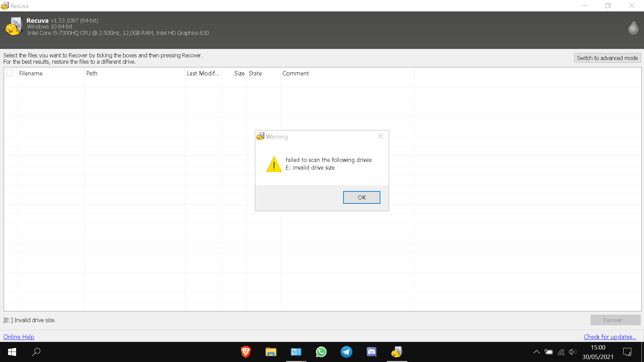Click the Recuva hard-hat logo in header
Viewport: 644px width, 362px height.
pos(14,27)
